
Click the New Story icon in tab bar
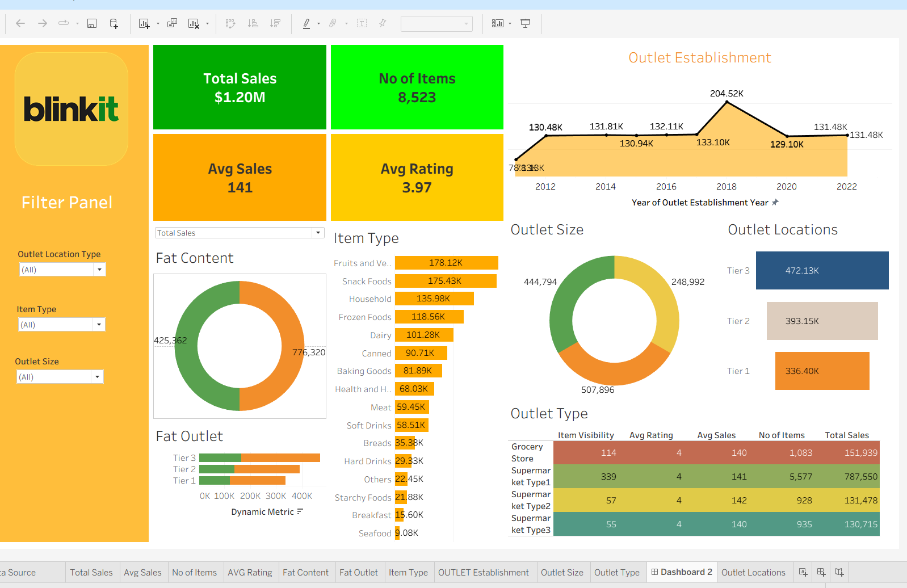click(839, 572)
